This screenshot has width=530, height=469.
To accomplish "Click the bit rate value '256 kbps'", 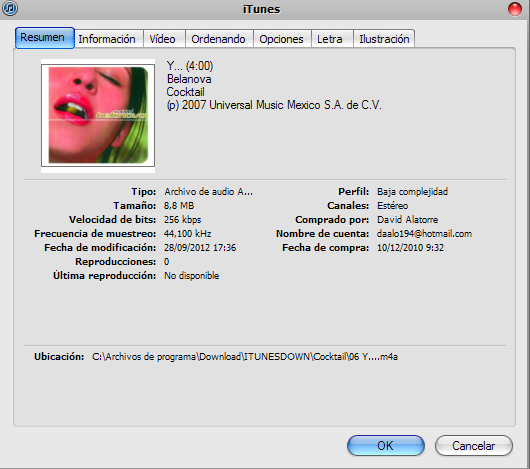I will click(183, 220).
